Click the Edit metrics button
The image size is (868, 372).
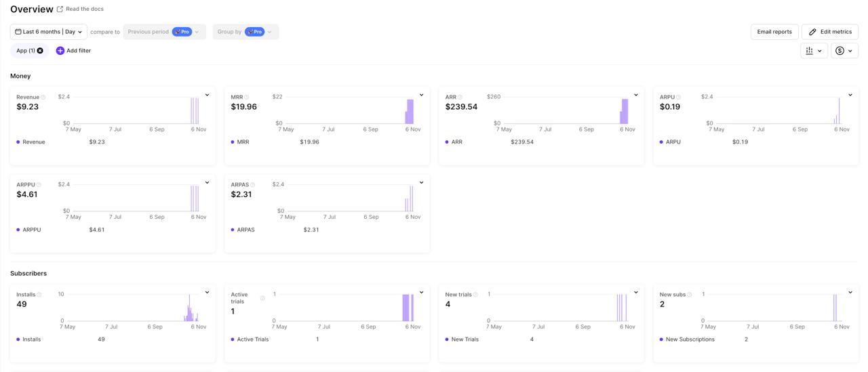[830, 32]
